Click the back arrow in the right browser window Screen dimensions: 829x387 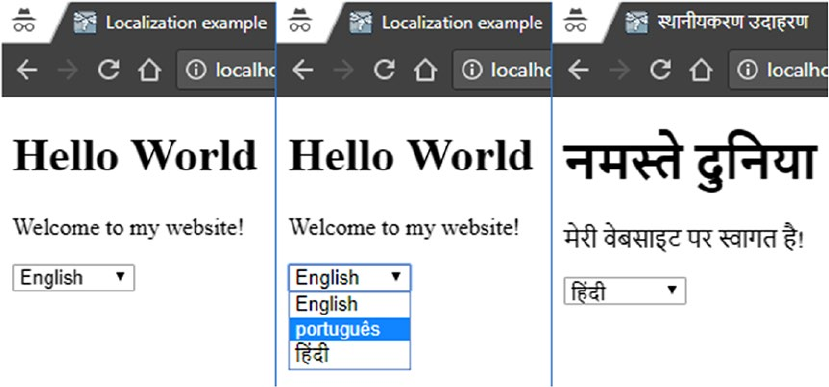[x=578, y=70]
